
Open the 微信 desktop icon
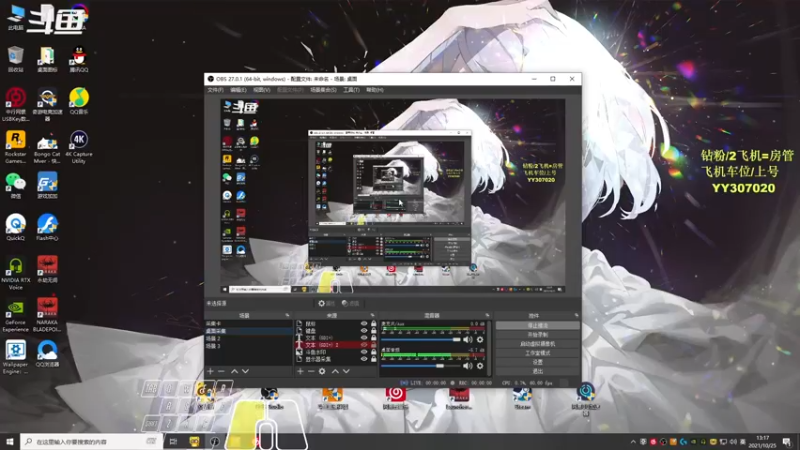(x=16, y=185)
